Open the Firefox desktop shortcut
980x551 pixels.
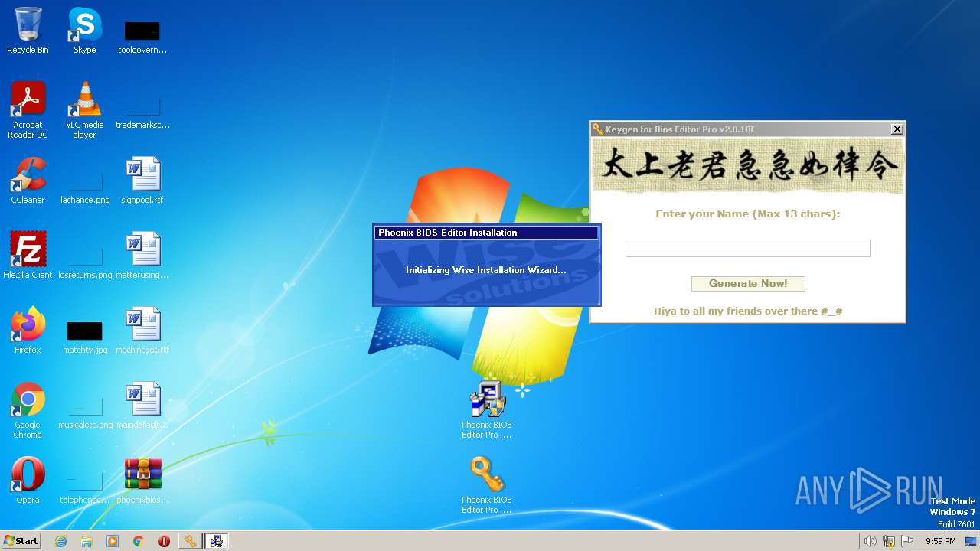28,331
